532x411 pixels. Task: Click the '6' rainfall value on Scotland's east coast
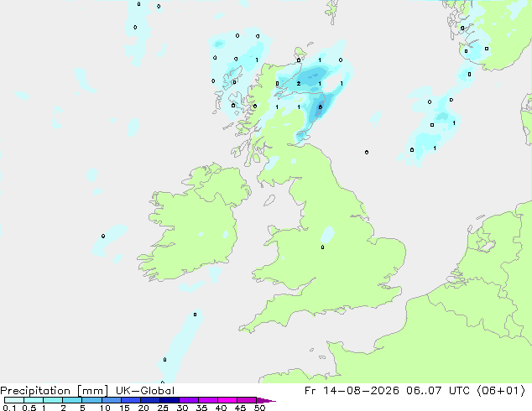click(x=321, y=107)
